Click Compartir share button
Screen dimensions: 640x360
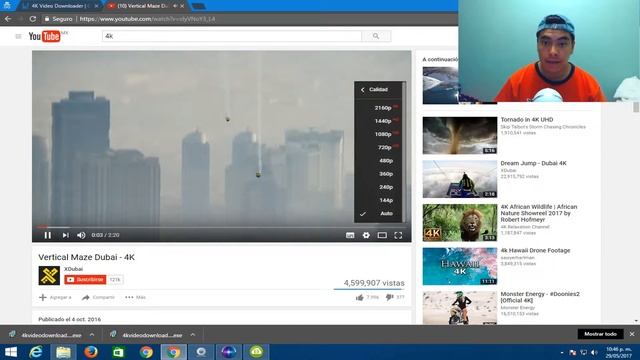[x=98, y=297]
